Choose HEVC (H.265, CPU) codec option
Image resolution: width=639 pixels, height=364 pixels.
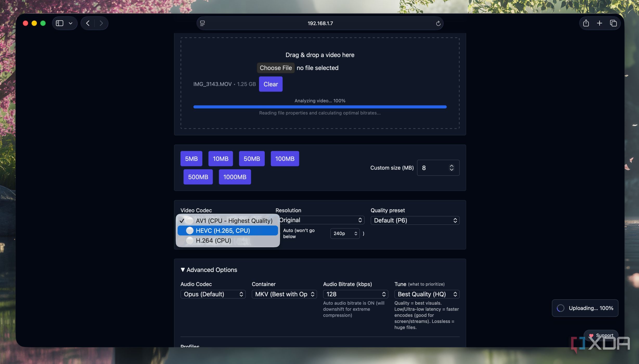228,231
